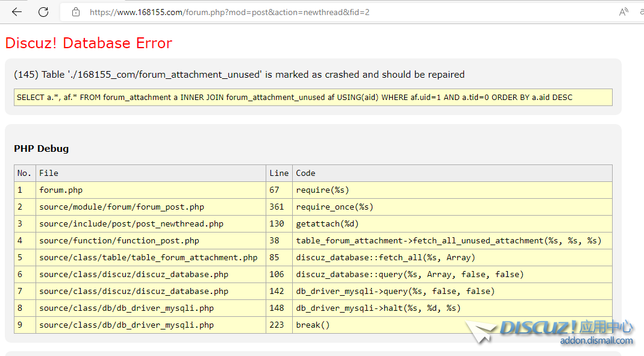The height and width of the screenshot is (356, 644).
Task: Reload the page with the refresh icon
Action: tap(43, 12)
